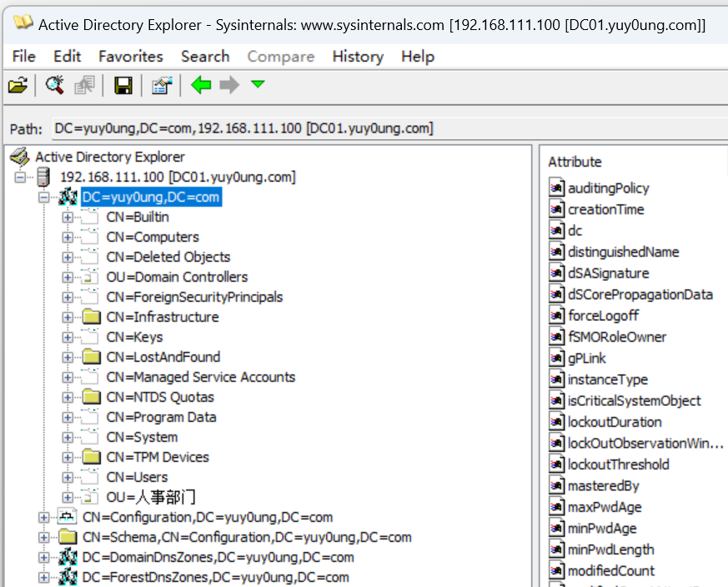This screenshot has height=587, width=728.
Task: Click the Open/Connect folder toolbar icon
Action: [18, 85]
